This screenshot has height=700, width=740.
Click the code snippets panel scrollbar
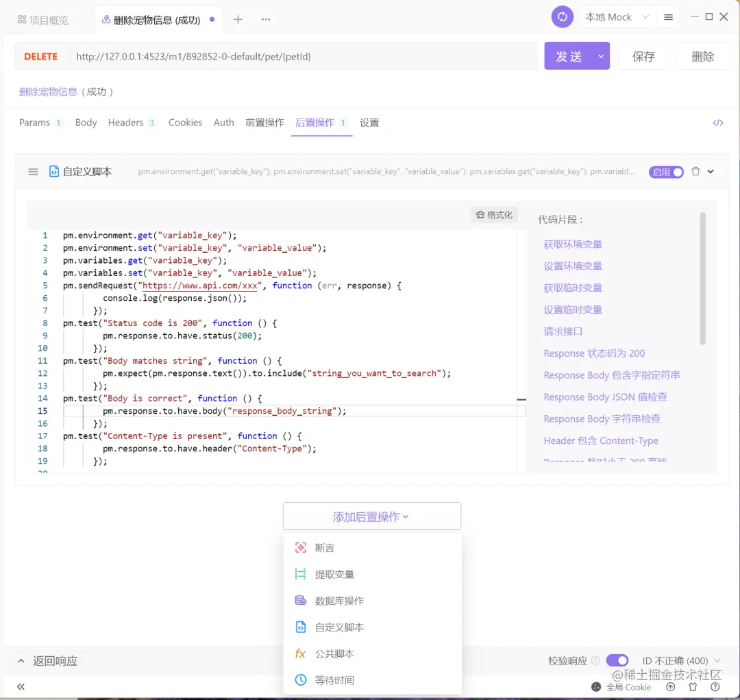click(x=702, y=278)
